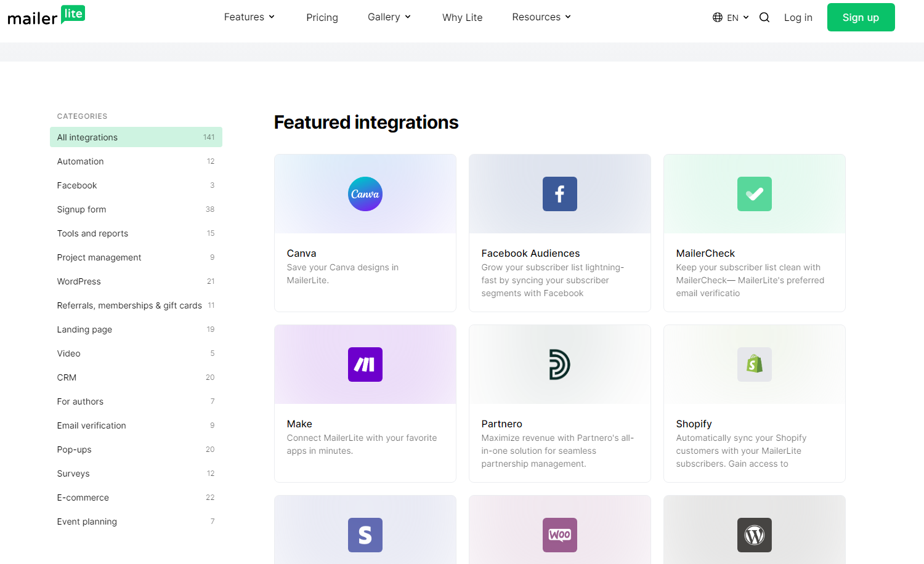
Task: Open the Pop-ups category
Action: [x=136, y=449]
